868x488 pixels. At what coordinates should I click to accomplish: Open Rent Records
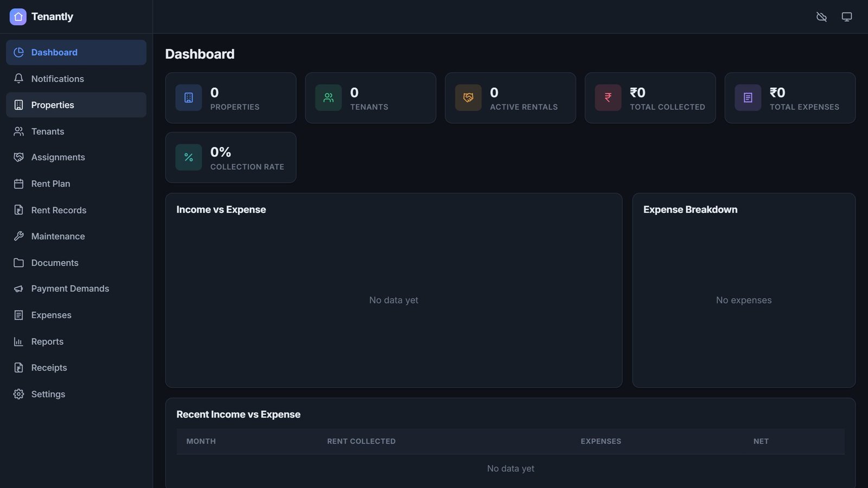(76, 210)
